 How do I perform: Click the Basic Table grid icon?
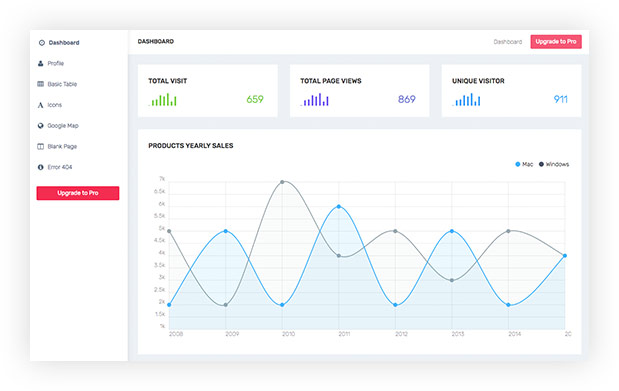pos(40,84)
